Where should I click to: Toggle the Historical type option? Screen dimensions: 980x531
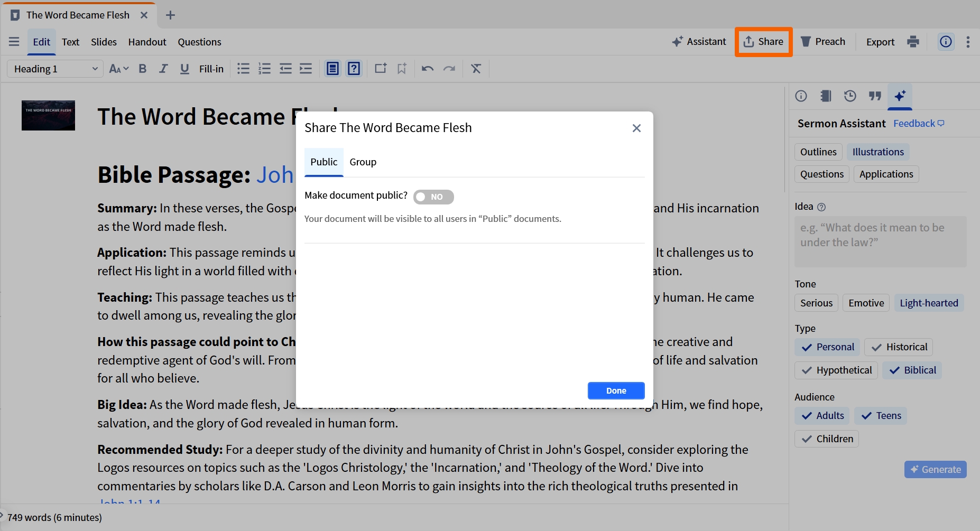(899, 347)
